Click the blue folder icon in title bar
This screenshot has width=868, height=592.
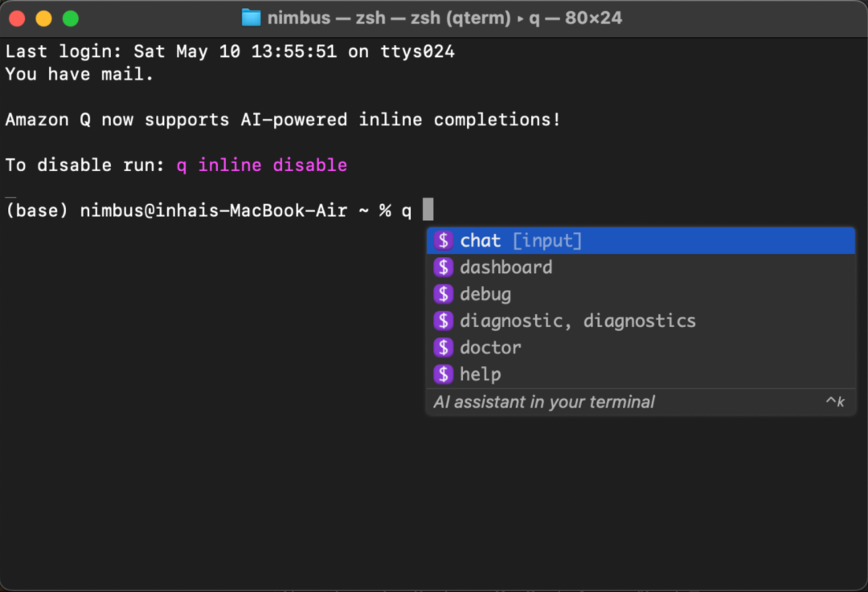pos(251,18)
